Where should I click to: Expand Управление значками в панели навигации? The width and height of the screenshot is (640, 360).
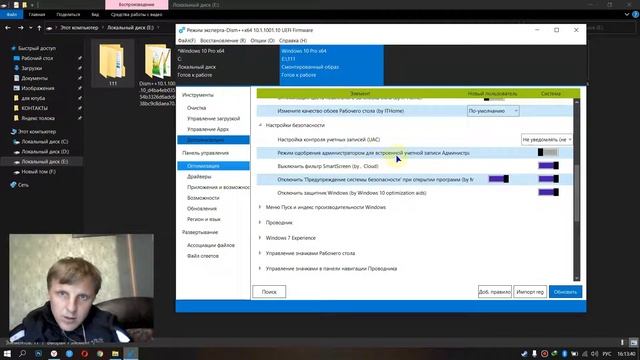pos(260,269)
